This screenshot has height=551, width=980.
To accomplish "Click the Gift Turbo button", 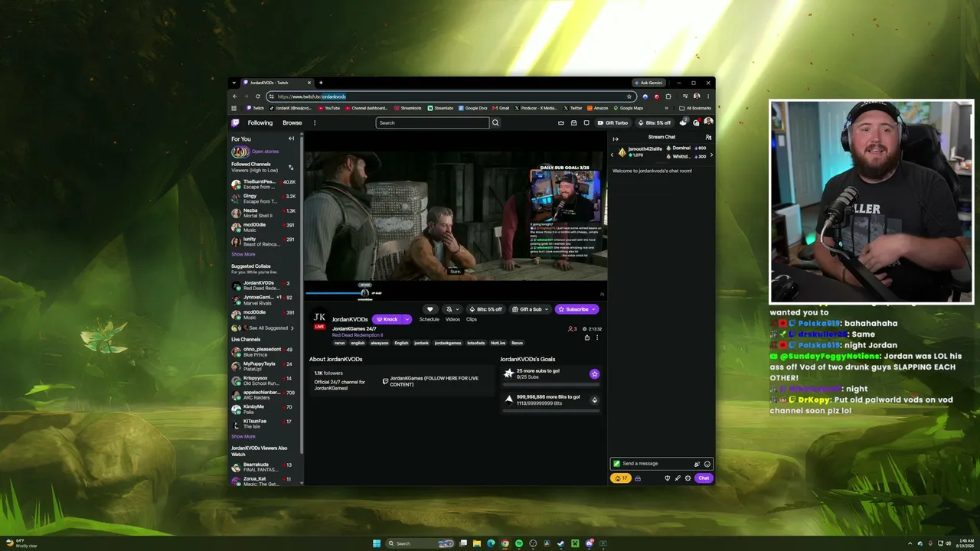I will (613, 122).
